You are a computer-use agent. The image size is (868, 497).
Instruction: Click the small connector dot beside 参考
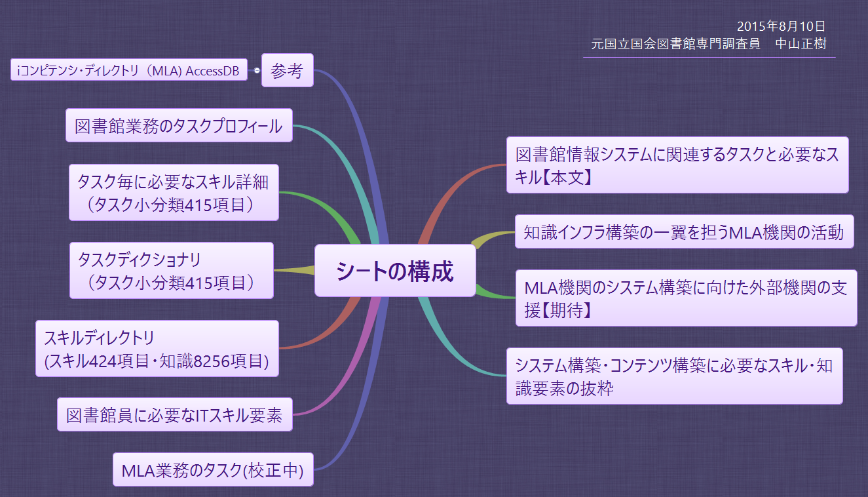coord(257,68)
